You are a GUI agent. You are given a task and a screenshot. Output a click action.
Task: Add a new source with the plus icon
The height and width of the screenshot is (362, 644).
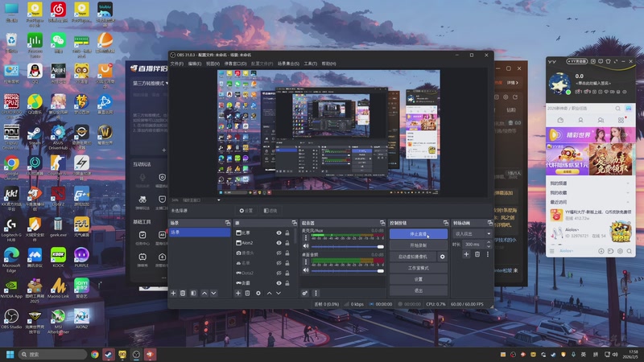(237, 293)
